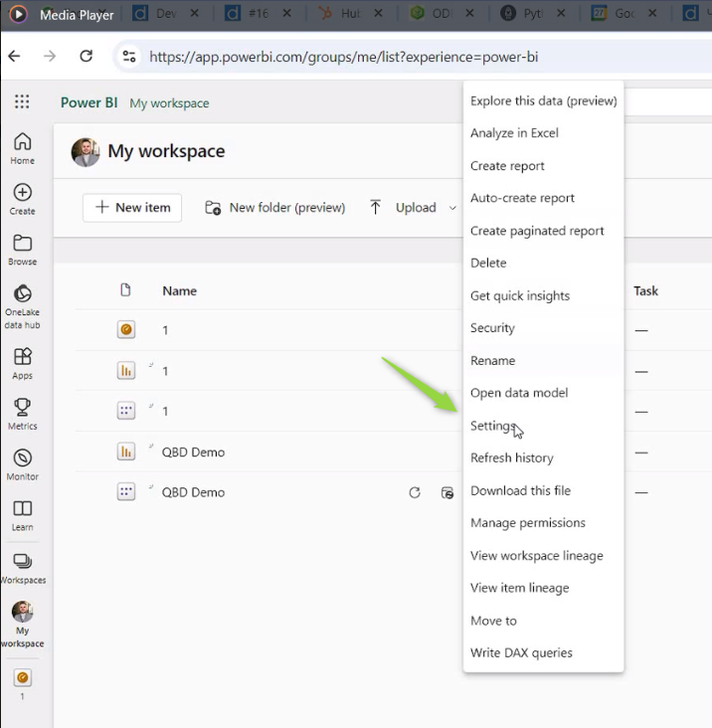Go back in the browser
Image resolution: width=712 pixels, height=728 pixels.
pos(14,56)
